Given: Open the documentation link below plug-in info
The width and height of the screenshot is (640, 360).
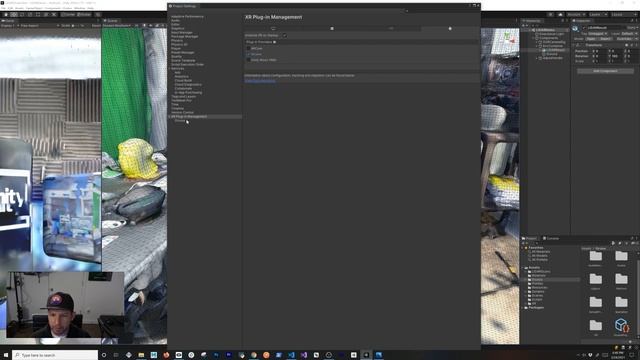Looking at the screenshot, I should (260, 81).
